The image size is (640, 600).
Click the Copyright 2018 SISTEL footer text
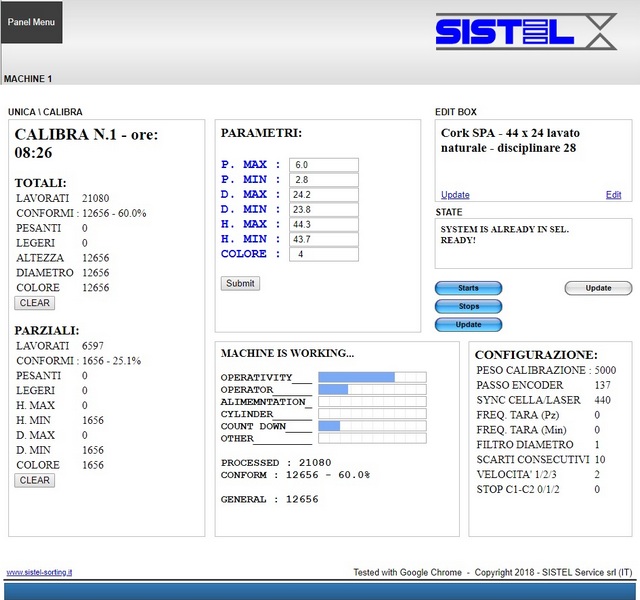tap(553, 572)
